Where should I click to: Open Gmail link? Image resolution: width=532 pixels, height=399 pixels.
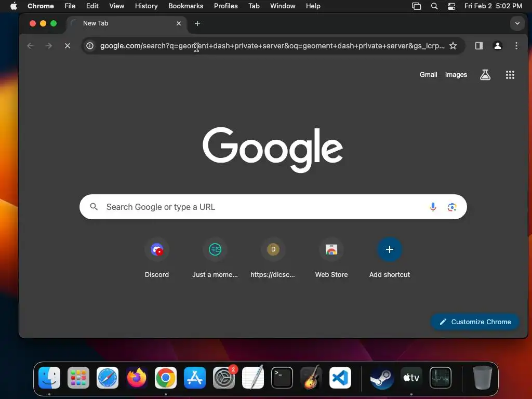tap(428, 75)
